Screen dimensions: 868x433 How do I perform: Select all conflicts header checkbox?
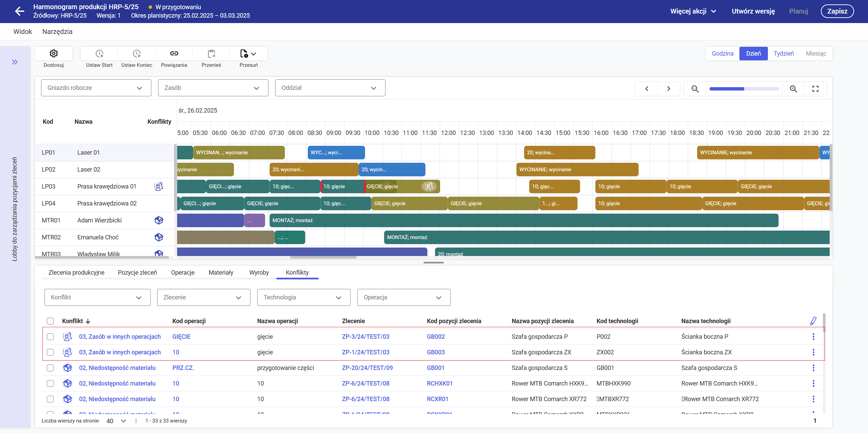[50, 321]
